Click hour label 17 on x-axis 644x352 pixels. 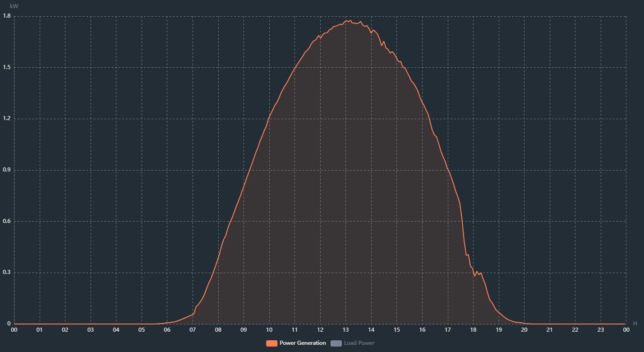pyautogui.click(x=448, y=330)
